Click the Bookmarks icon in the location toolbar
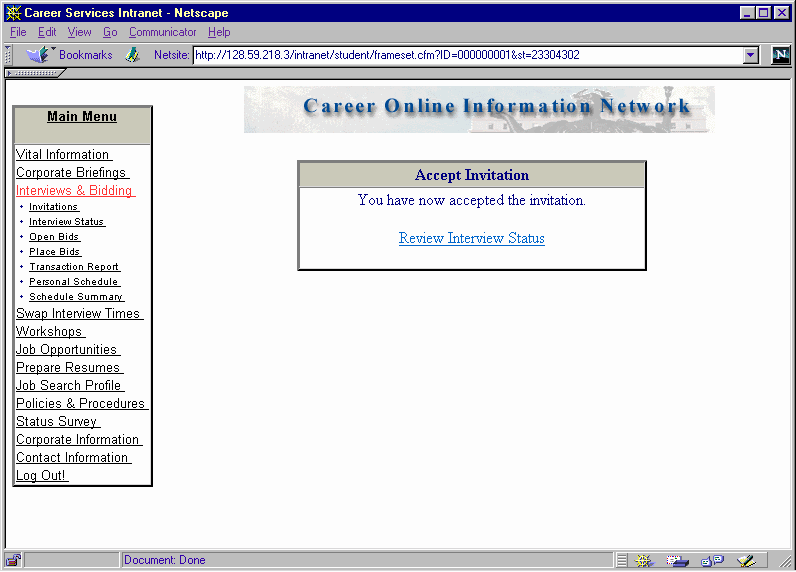The height and width of the screenshot is (572, 796). (38, 55)
